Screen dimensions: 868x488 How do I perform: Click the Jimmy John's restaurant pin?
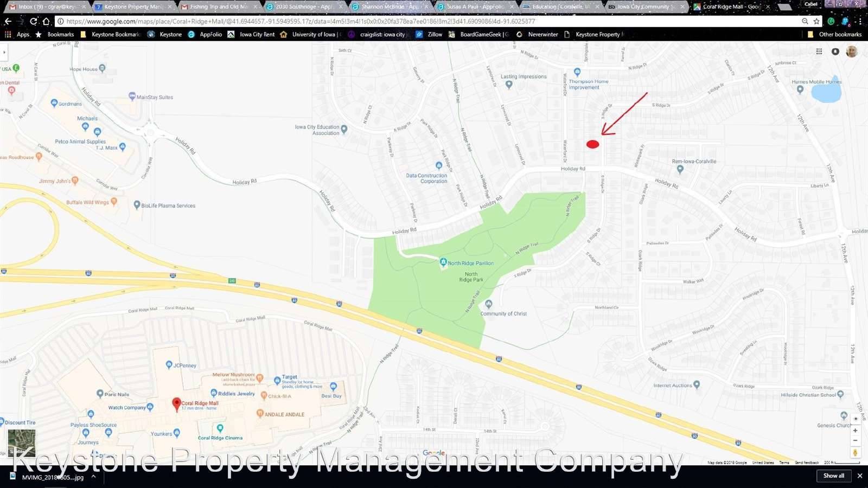(75, 180)
